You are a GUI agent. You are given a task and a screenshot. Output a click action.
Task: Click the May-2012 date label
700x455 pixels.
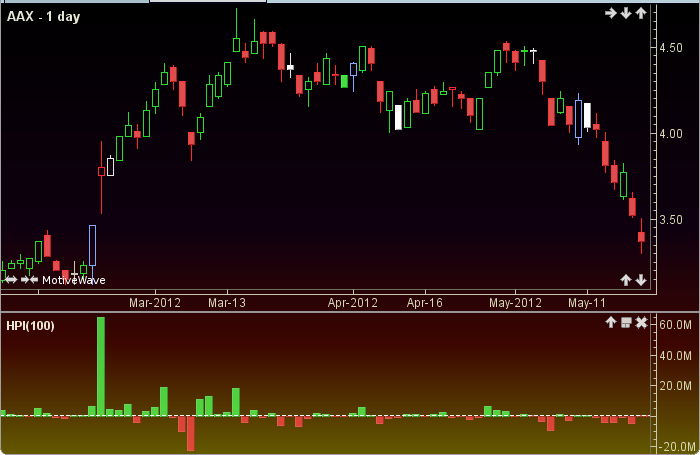(x=515, y=303)
